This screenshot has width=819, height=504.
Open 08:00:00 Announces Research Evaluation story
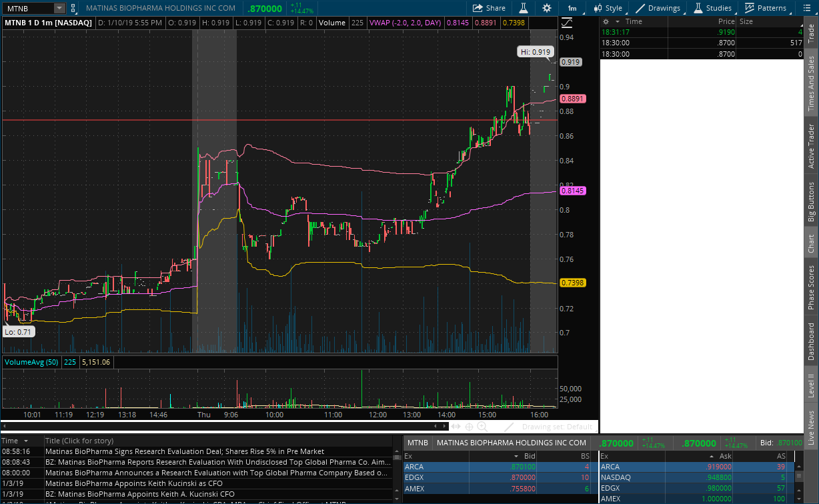click(x=216, y=473)
